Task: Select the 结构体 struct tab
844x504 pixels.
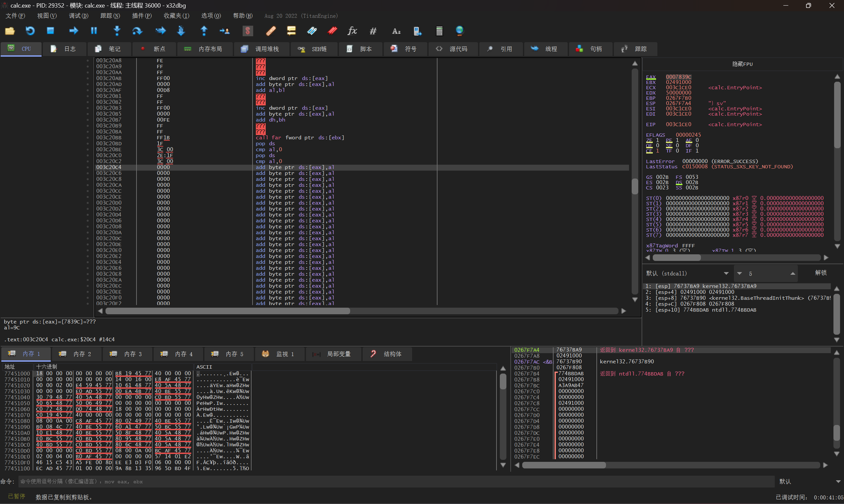Action: click(387, 354)
